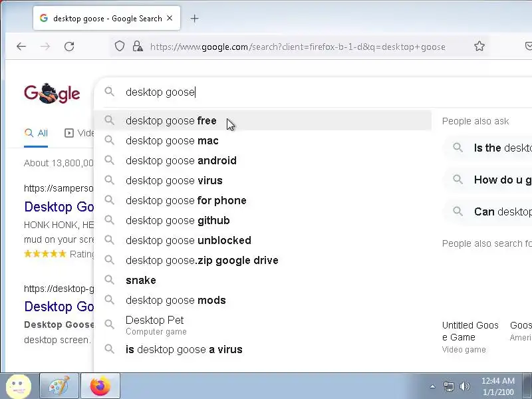Pick desktop goose unblocked suggestion

coord(263,240)
